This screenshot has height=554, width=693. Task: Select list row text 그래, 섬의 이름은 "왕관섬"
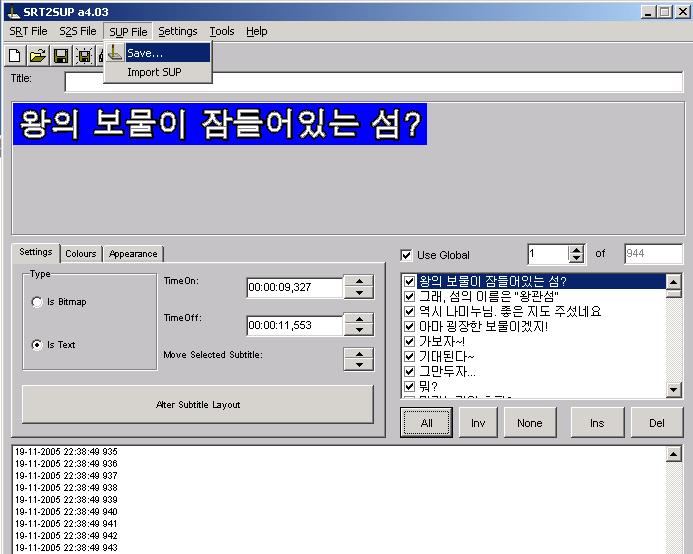(489, 296)
